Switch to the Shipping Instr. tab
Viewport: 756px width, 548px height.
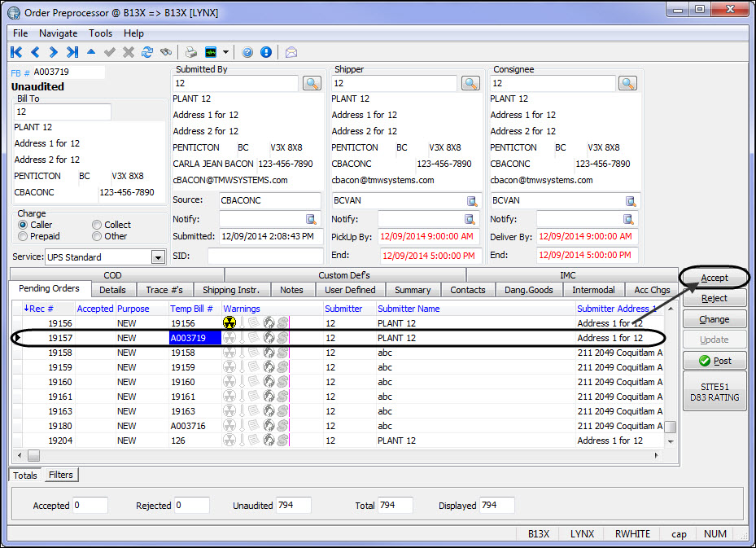click(230, 290)
